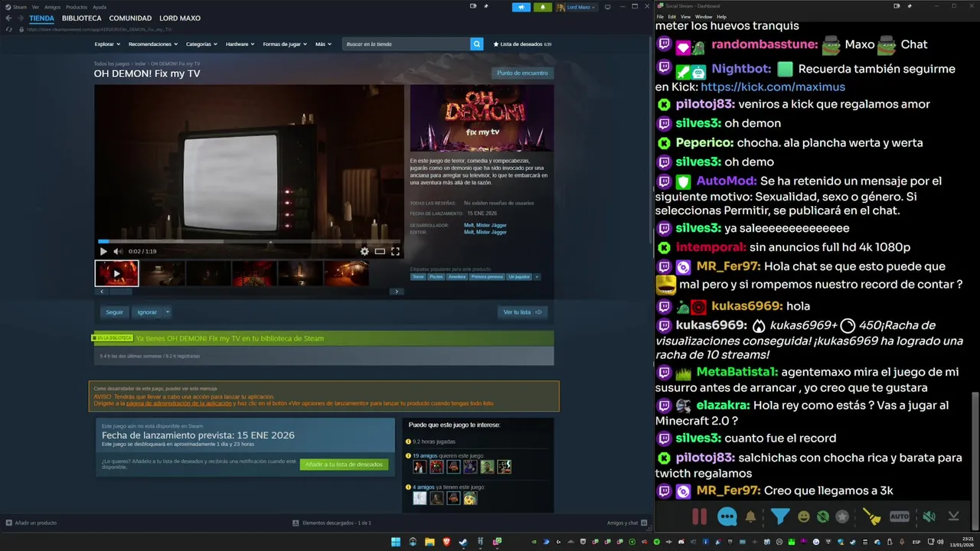Open the LORD MAXO profile tab
Image resolution: width=980 pixels, height=551 pixels.
[x=180, y=18]
